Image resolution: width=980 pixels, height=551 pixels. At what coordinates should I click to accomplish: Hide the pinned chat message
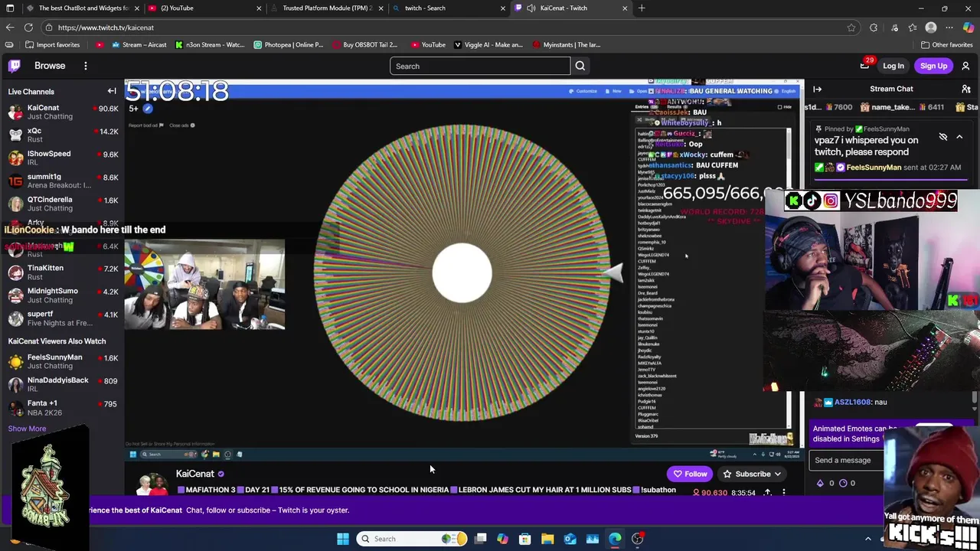[x=943, y=137]
